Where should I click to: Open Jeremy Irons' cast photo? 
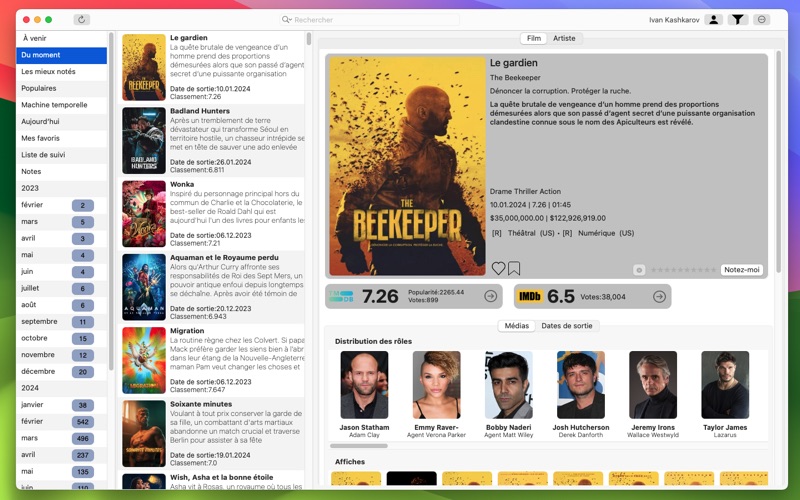pyautogui.click(x=653, y=385)
